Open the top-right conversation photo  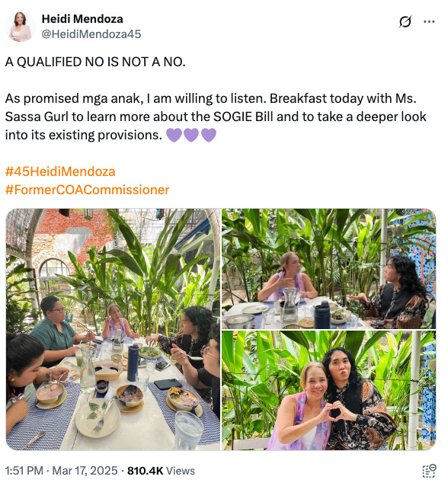[x=329, y=269]
